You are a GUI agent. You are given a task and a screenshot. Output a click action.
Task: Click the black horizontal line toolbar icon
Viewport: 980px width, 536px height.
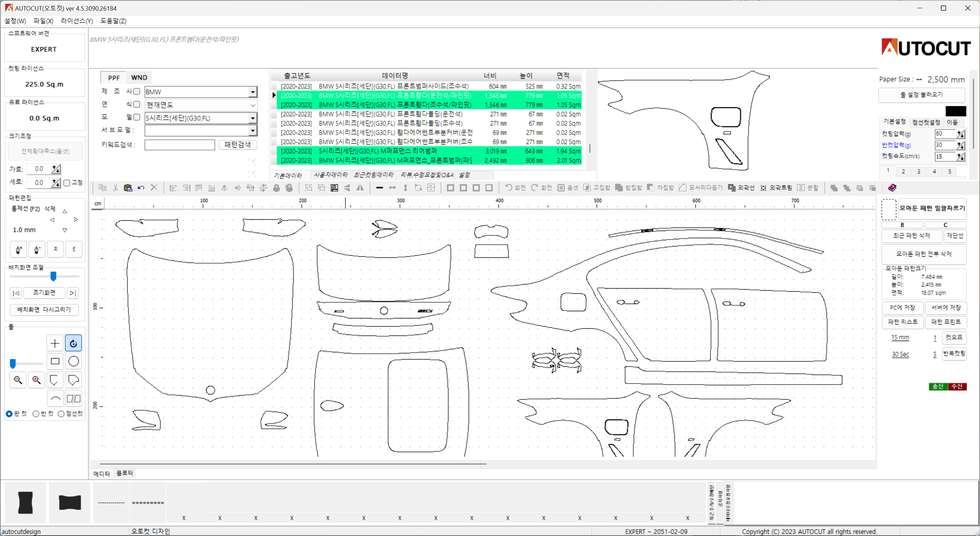pos(379,187)
